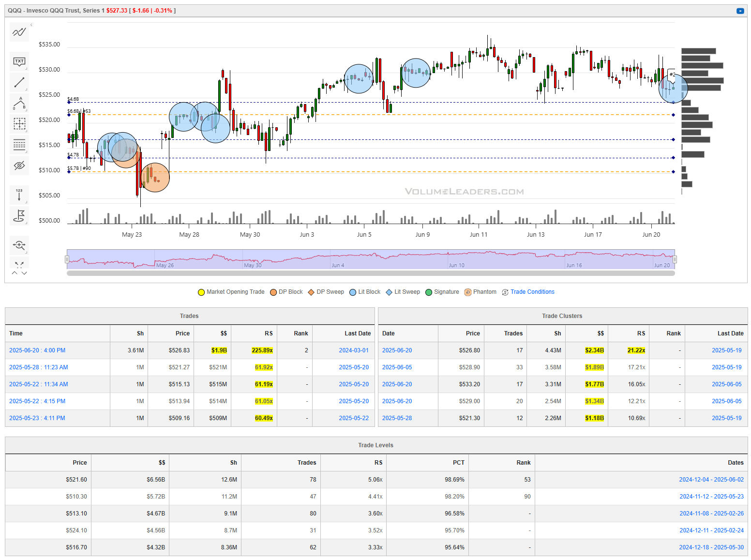
Task: Select the Fibonacci levels tool
Action: point(19,145)
